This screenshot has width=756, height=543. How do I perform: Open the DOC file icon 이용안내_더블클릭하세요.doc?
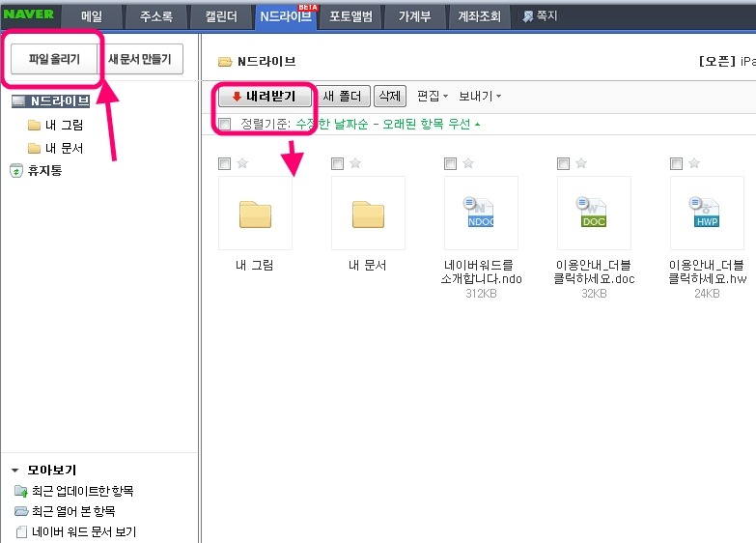point(593,212)
